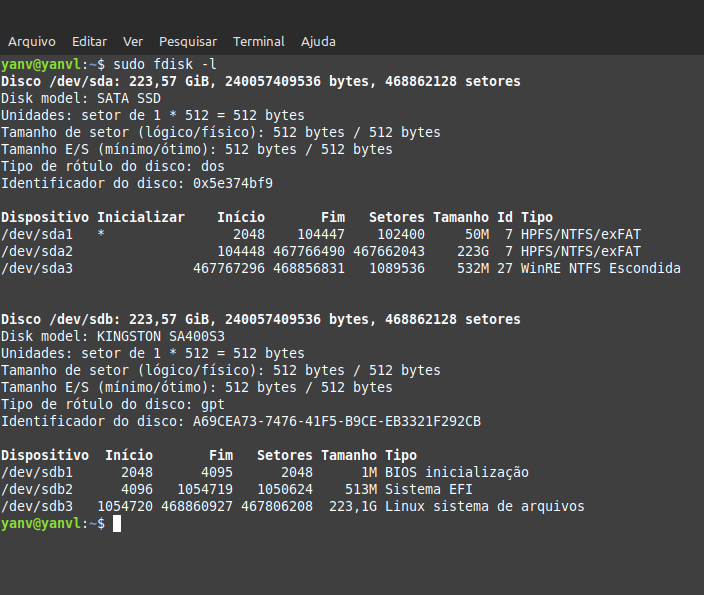Screen dimensions: 704x595
Task: Open the Terminal menu
Action: pos(259,42)
